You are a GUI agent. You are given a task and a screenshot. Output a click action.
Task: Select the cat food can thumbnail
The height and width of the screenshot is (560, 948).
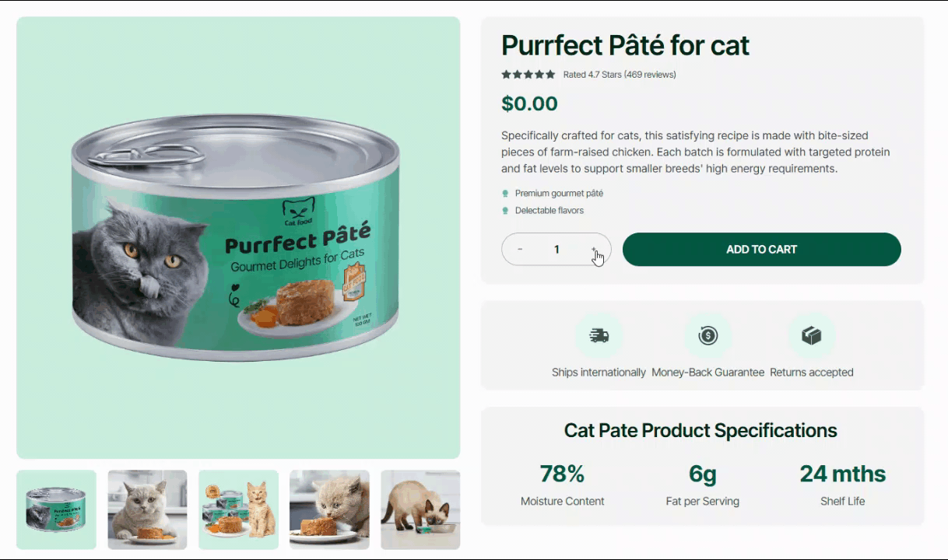tap(56, 509)
